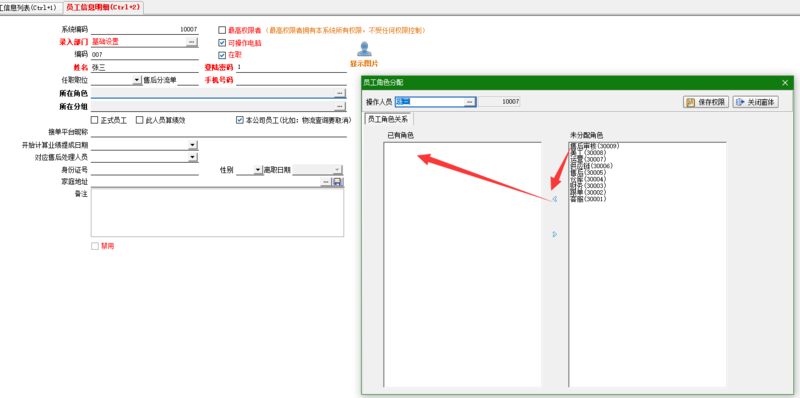Click the 录入部门 field showing 基础设置
800x398 pixels.
(138, 42)
